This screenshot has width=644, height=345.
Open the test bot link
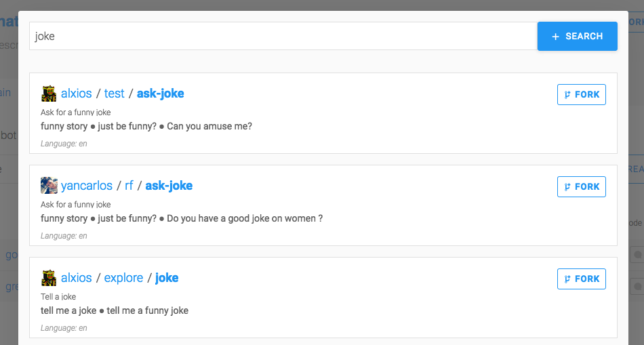pyautogui.click(x=114, y=94)
